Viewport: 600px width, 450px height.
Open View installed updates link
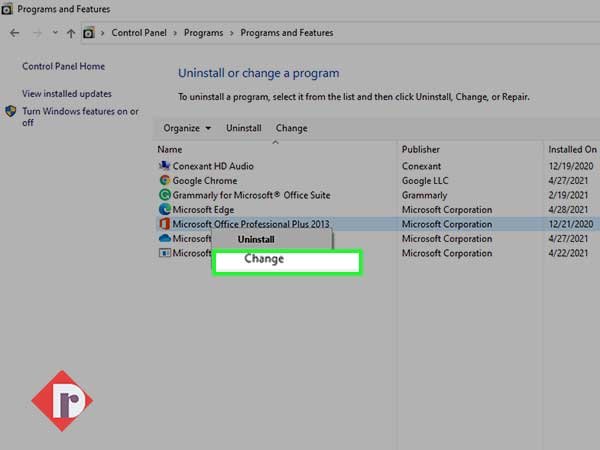point(67,94)
